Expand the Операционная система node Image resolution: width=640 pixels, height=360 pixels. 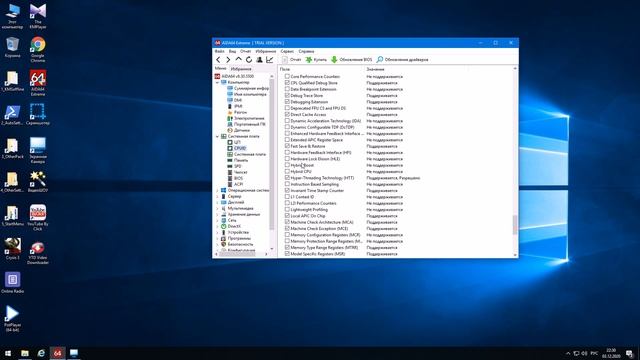tap(217, 190)
